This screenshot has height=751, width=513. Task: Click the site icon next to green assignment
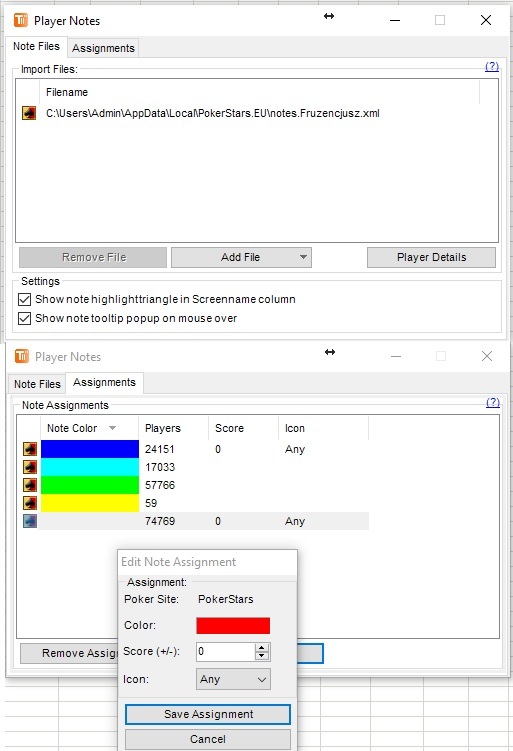pyautogui.click(x=30, y=485)
